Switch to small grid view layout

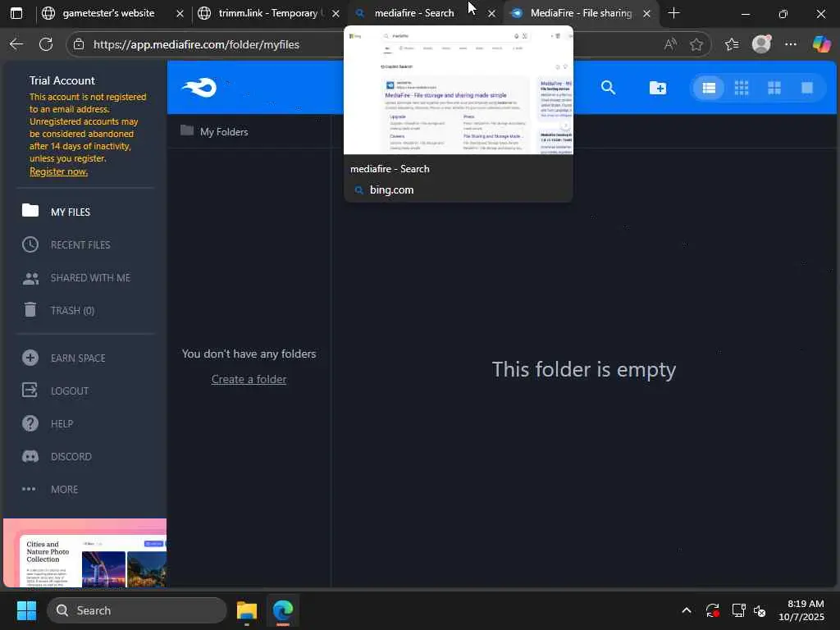click(x=742, y=88)
